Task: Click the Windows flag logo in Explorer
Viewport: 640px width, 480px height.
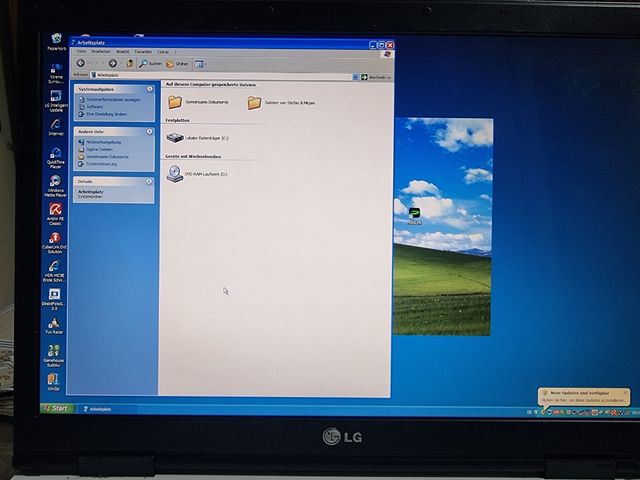Action: coord(387,54)
